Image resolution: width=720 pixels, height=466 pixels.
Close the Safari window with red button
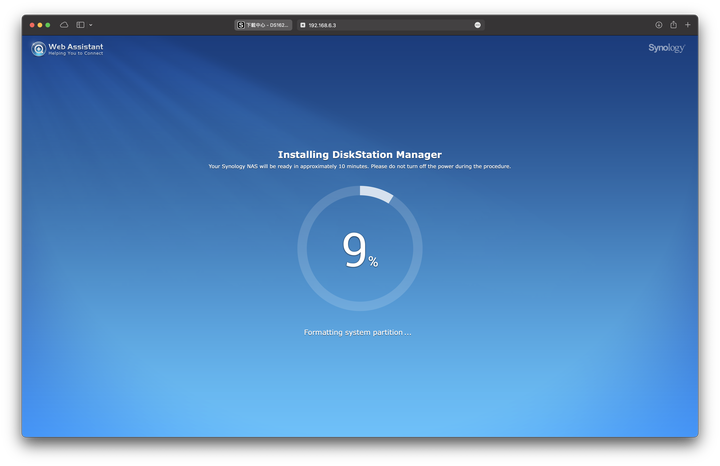point(32,25)
